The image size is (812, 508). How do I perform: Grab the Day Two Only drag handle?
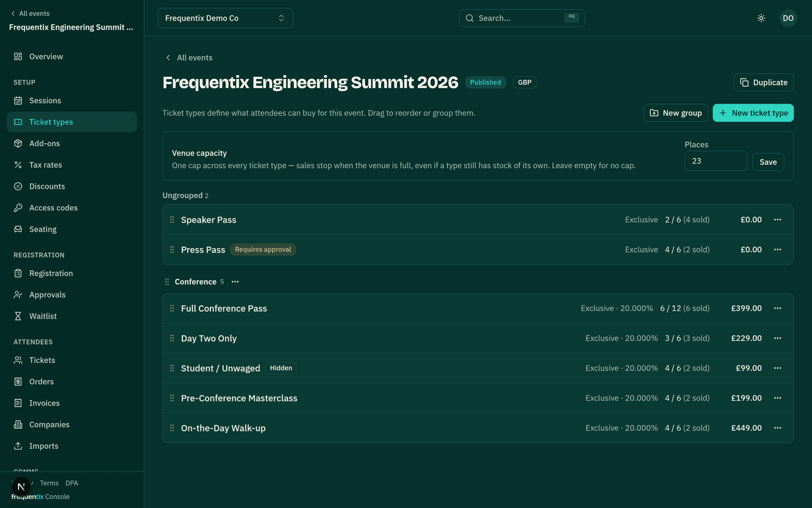(x=172, y=338)
